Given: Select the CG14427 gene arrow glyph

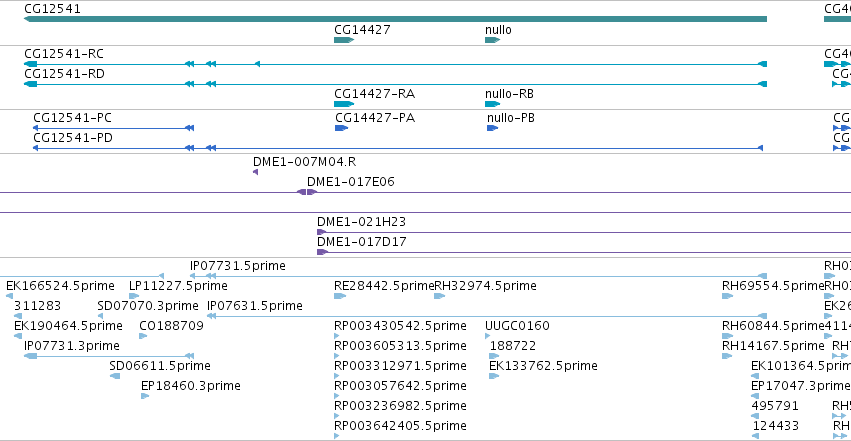Looking at the screenshot, I should (x=344, y=40).
